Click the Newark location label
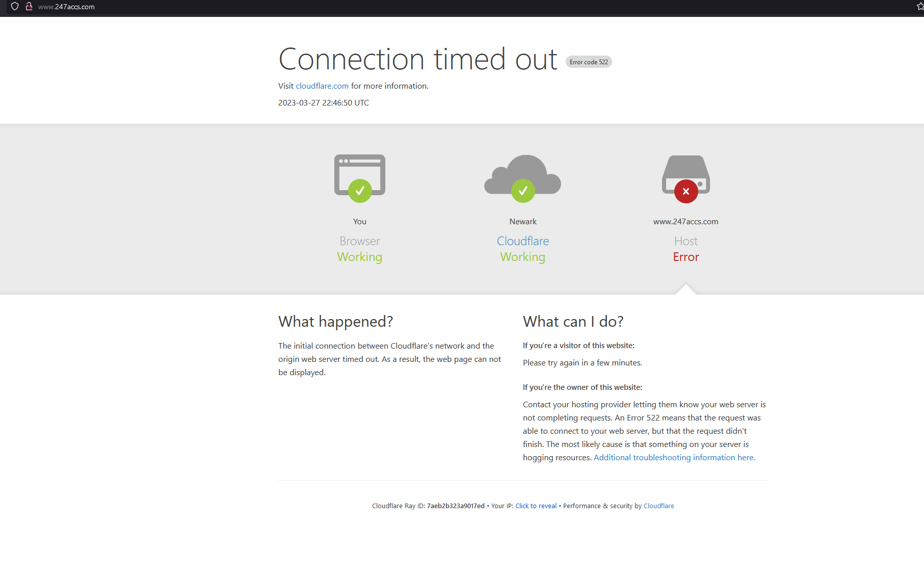 tap(523, 221)
